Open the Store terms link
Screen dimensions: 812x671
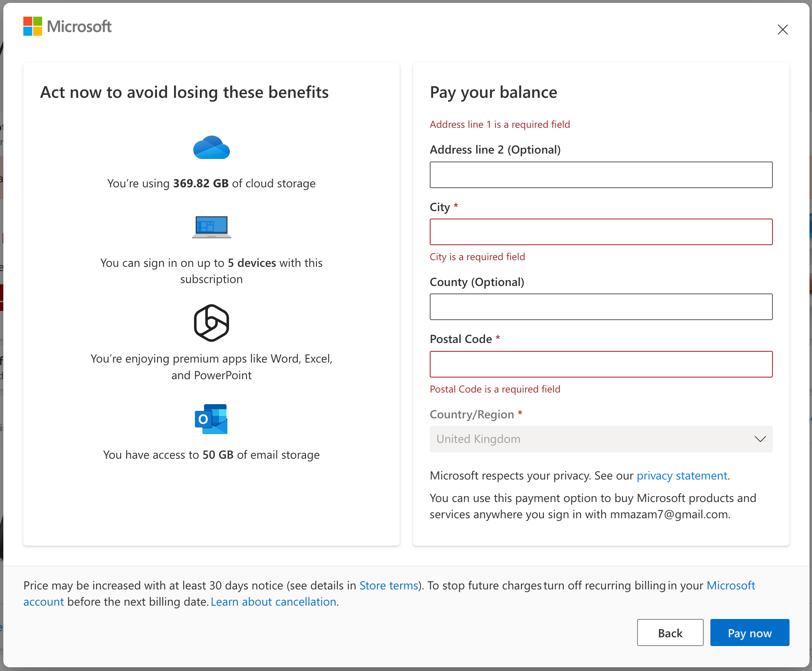(x=389, y=585)
